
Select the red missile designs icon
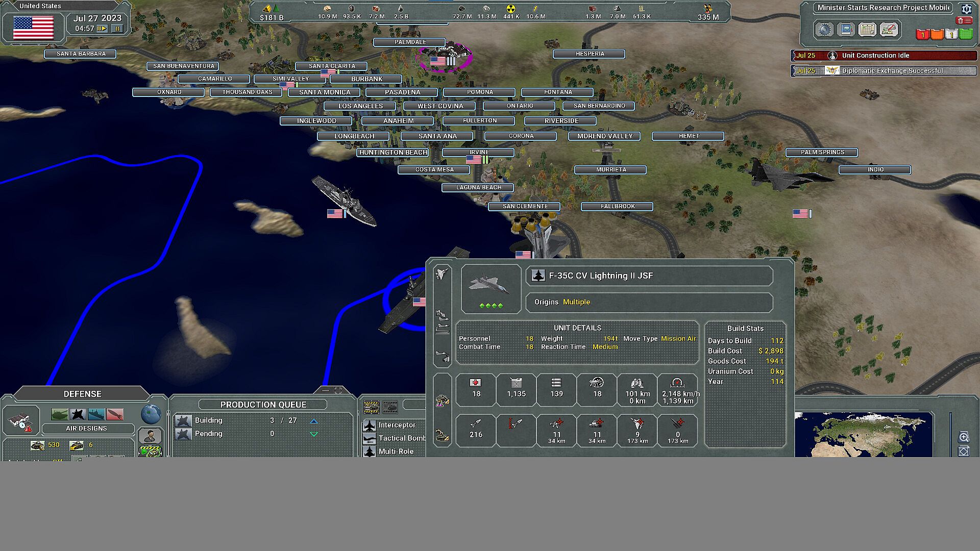pos(115,414)
